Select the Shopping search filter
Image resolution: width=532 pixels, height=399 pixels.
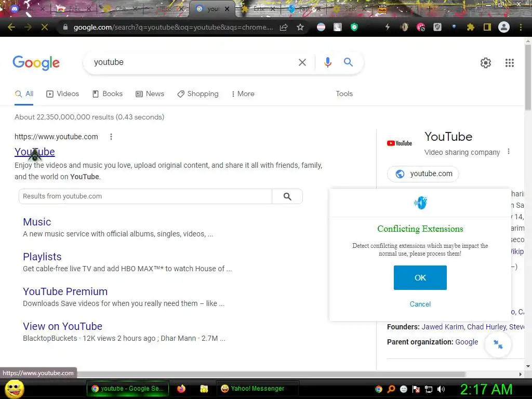(x=198, y=94)
